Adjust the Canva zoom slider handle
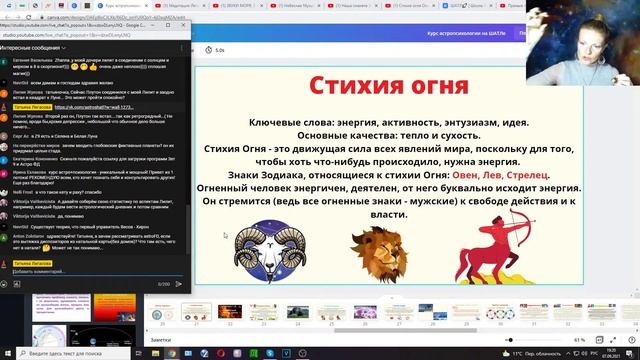This screenshot has height=360, width=640. 510,340
